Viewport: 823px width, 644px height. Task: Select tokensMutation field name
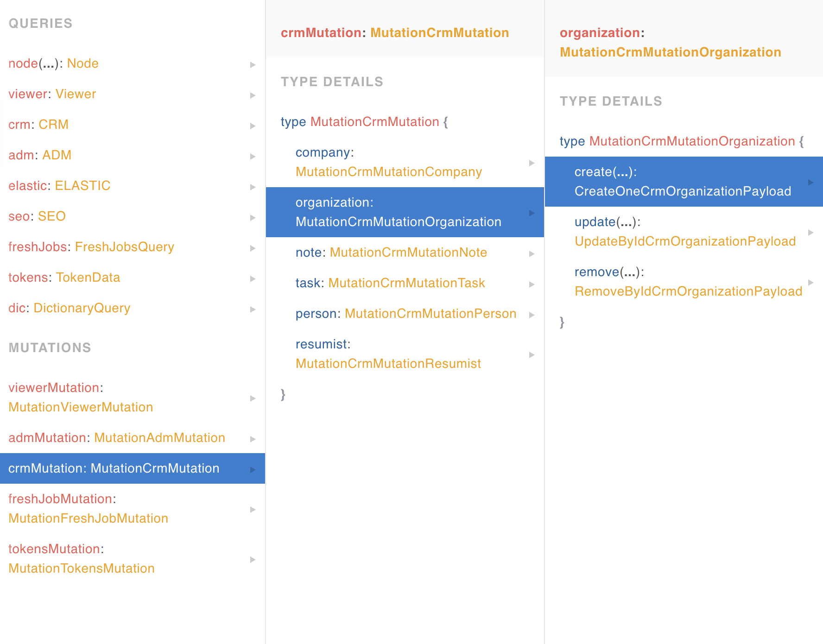click(x=54, y=549)
